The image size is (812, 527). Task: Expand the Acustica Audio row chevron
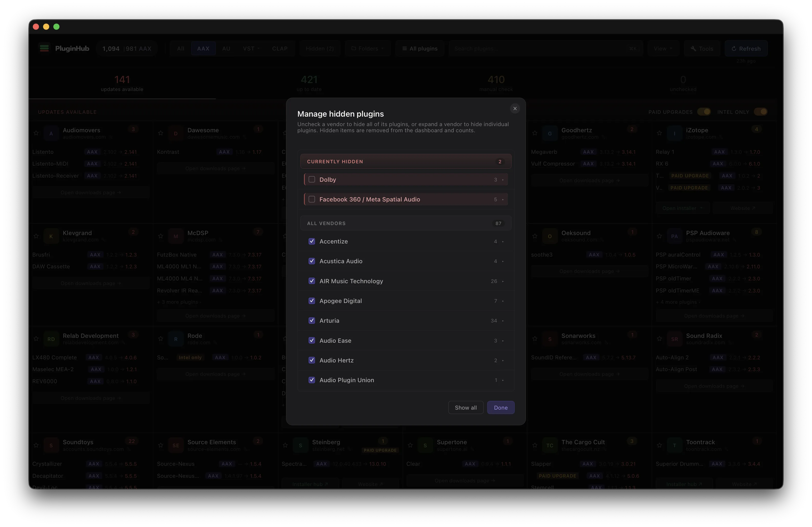pos(503,261)
